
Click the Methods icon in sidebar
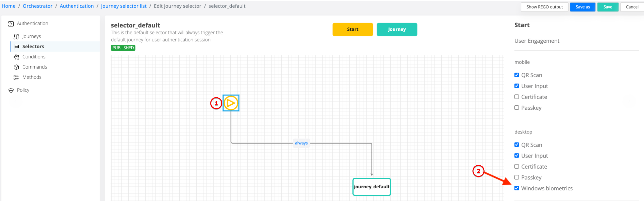tap(16, 77)
